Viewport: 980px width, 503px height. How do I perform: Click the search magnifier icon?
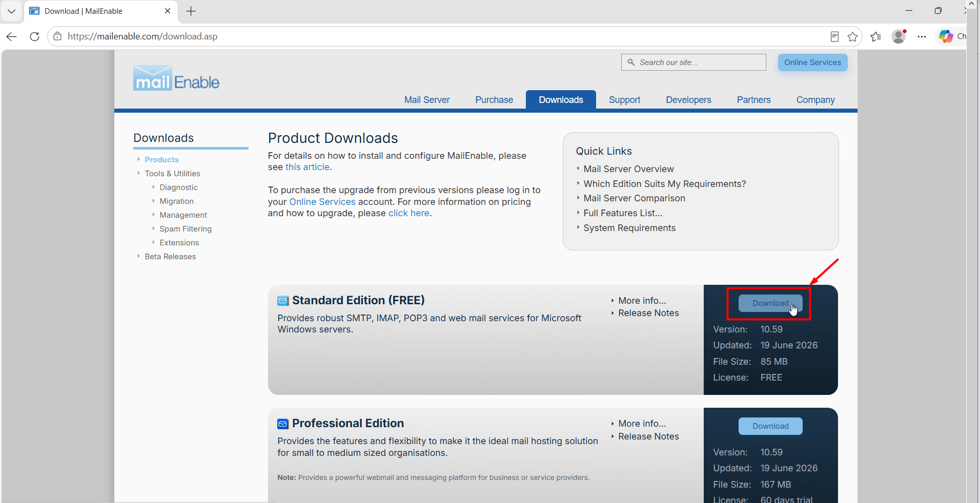click(631, 62)
